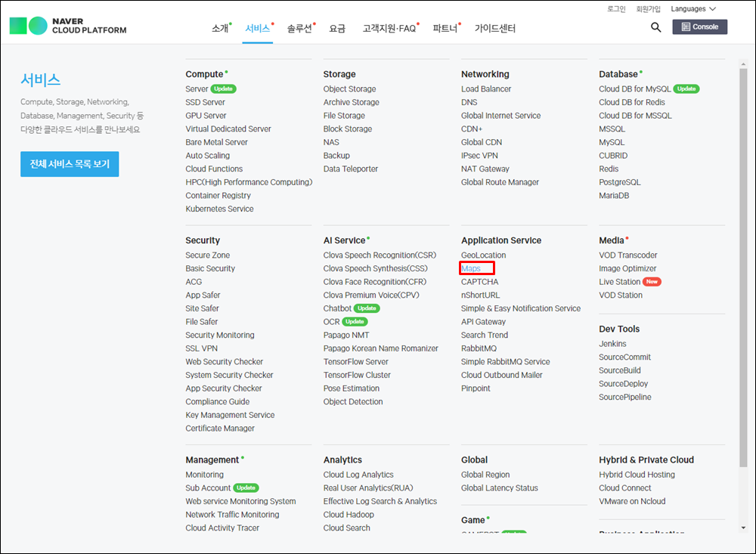
Task: Select MariaDB database service
Action: [614, 196]
